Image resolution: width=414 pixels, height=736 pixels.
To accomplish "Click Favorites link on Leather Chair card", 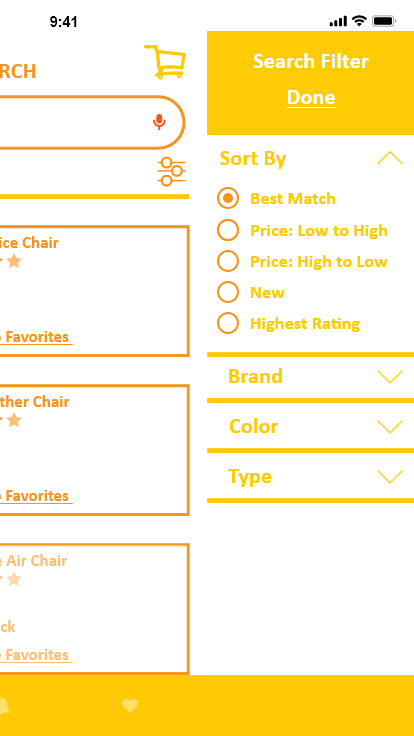I will (x=36, y=496).
